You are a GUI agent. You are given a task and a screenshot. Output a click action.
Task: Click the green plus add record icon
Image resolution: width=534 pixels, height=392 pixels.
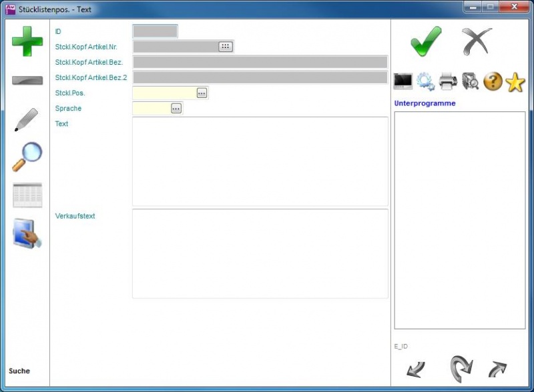pos(27,41)
